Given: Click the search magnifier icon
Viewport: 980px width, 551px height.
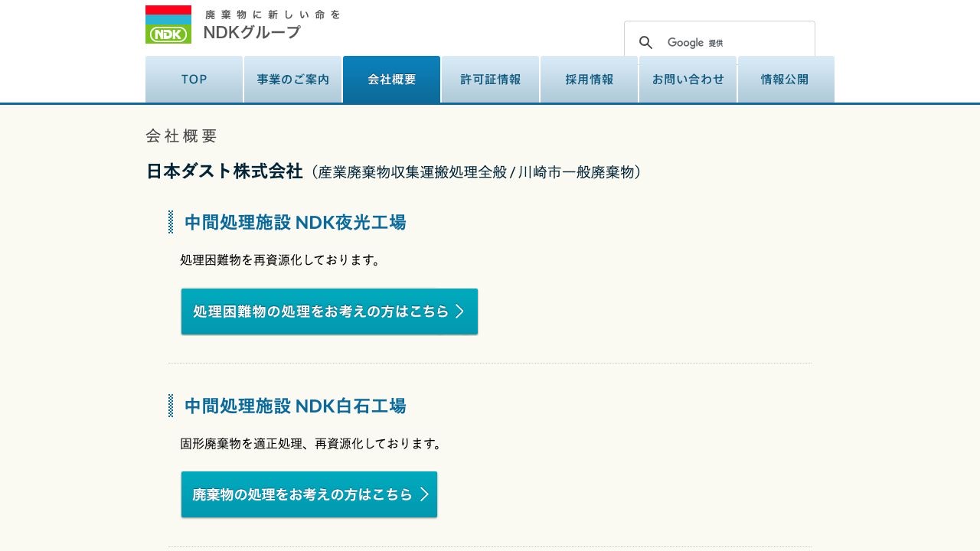Looking at the screenshot, I should (646, 43).
